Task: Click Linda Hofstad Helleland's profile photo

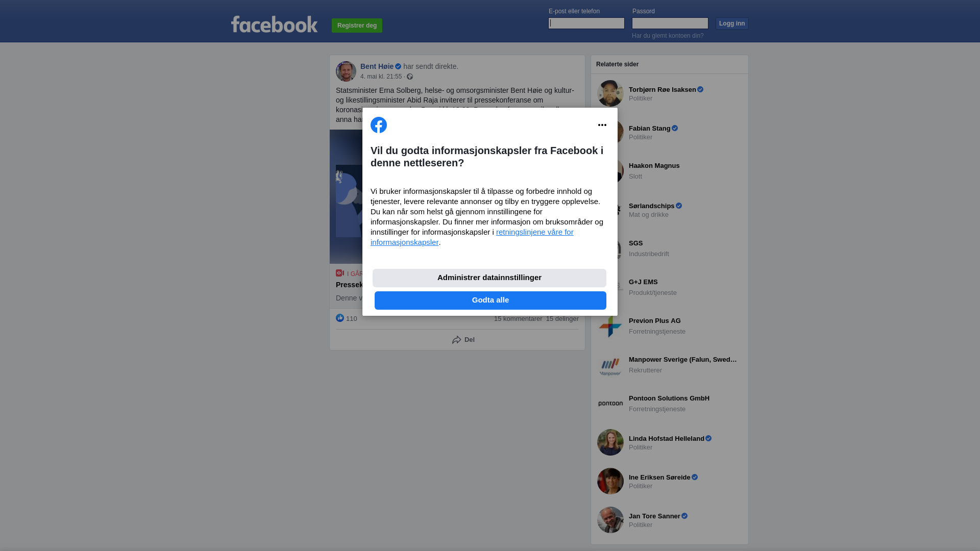Action: click(x=610, y=442)
